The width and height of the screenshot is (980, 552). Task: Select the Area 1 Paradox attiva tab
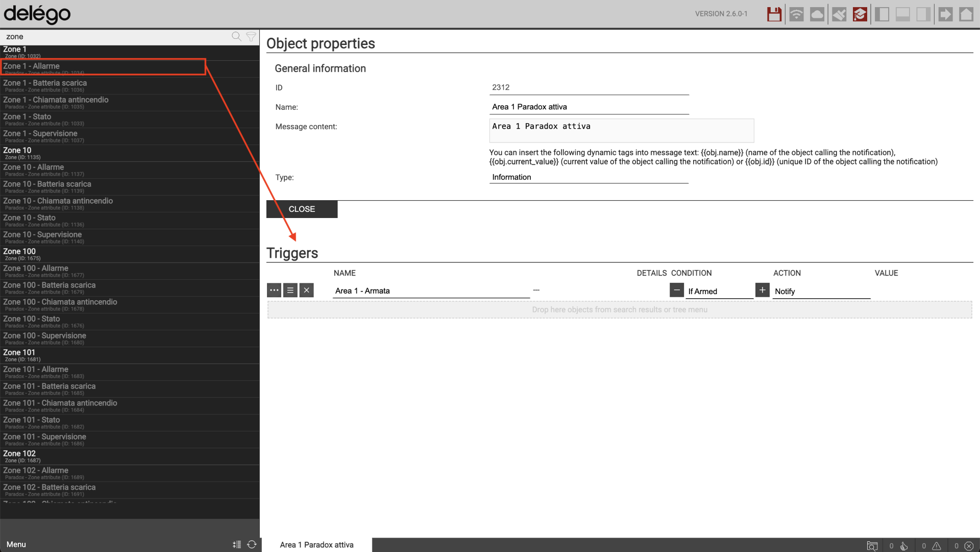(x=316, y=545)
